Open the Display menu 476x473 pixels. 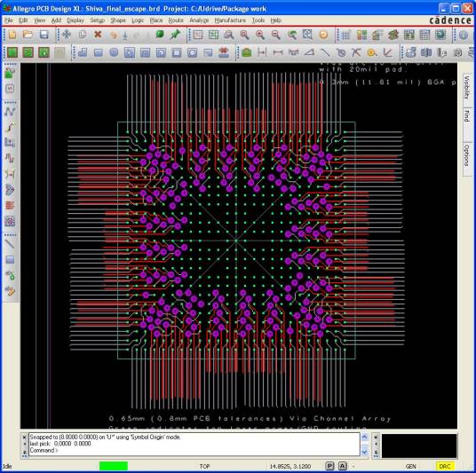[x=75, y=20]
